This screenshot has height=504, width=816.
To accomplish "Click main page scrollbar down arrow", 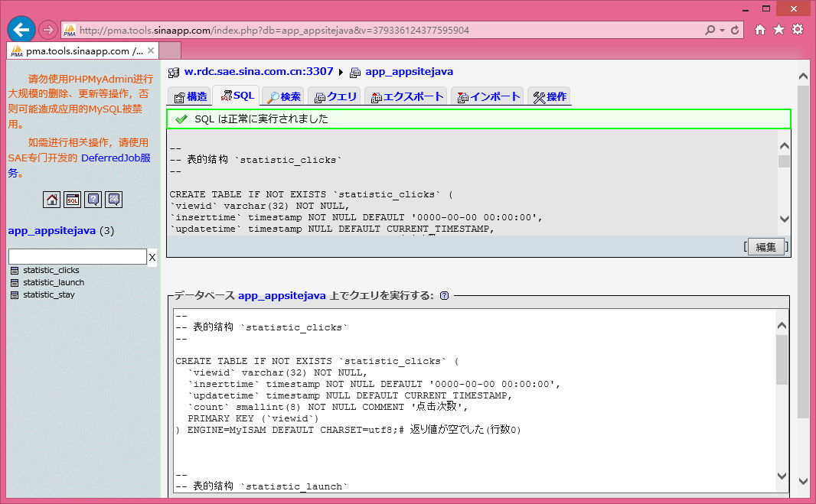I will [803, 482].
